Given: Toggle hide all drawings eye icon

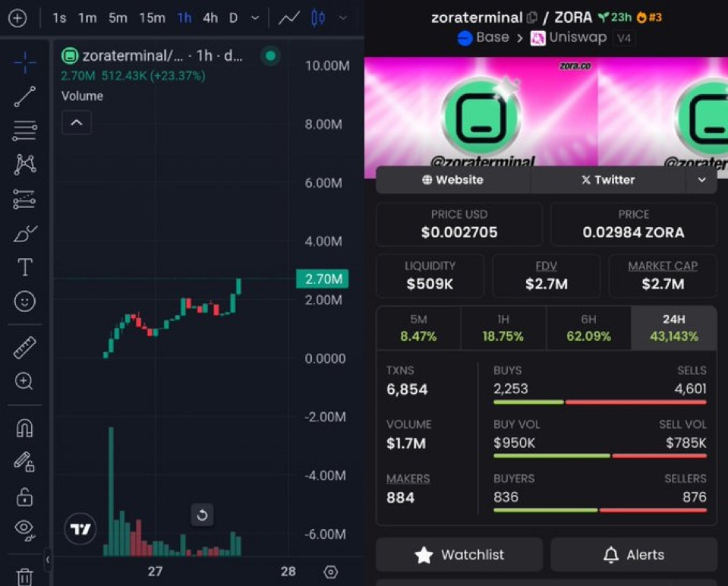Looking at the screenshot, I should 24,529.
